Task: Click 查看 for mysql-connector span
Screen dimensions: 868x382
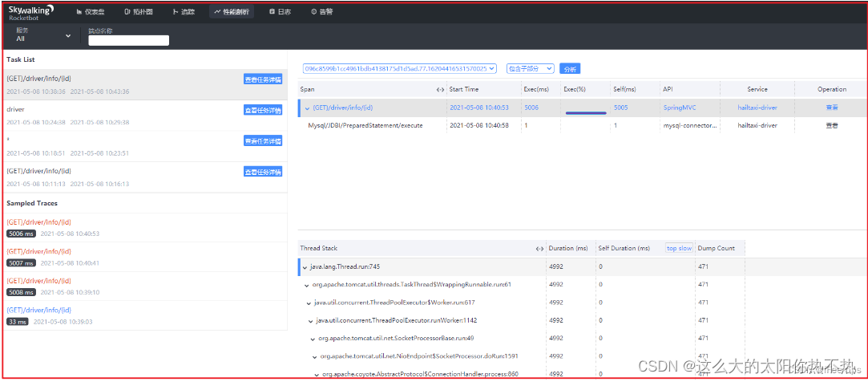Action: click(x=831, y=126)
